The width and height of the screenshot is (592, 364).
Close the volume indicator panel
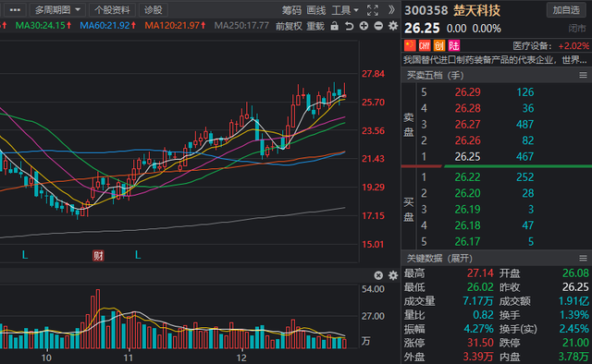pos(378,275)
